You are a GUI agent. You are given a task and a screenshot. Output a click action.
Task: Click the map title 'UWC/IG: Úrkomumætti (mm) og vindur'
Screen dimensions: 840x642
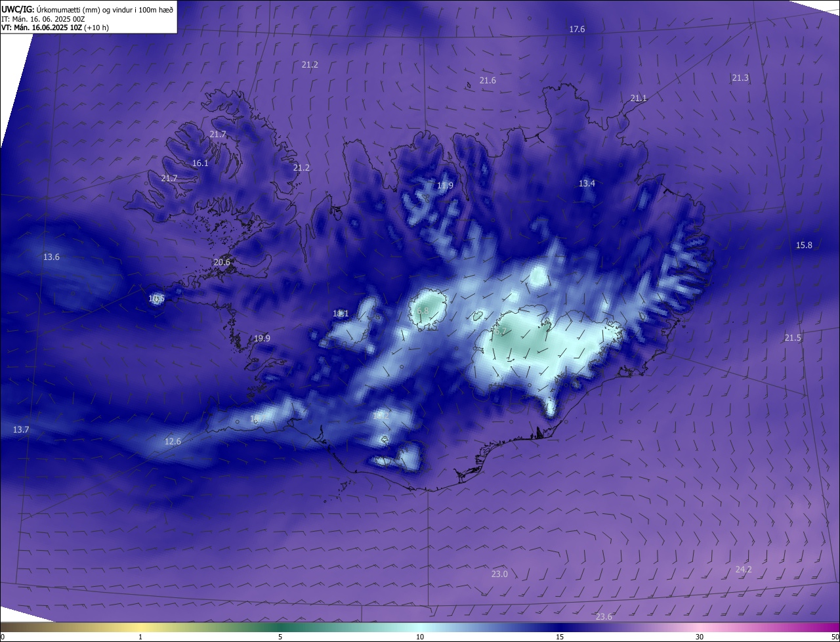click(x=88, y=9)
